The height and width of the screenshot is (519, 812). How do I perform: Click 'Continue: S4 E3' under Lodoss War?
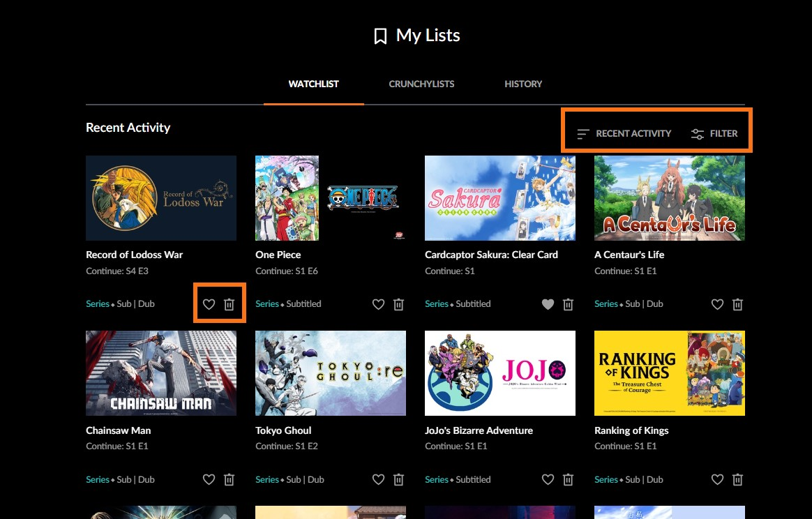[117, 271]
